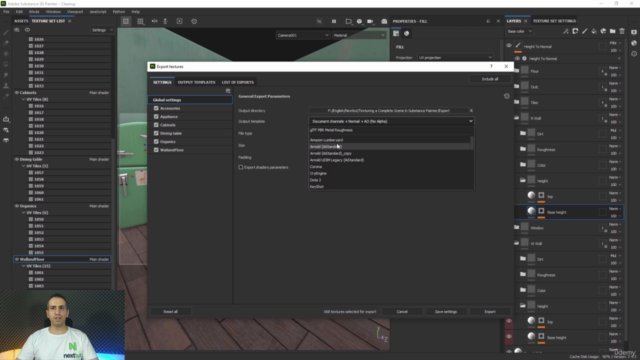Viewport: 640px width, 360px height.
Task: Open the Viewport menu
Action: click(75, 12)
